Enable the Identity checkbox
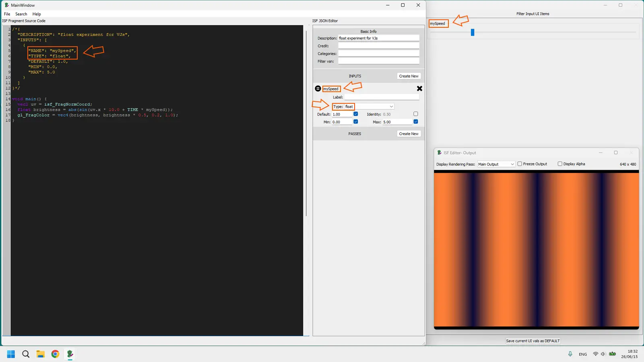 [416, 114]
